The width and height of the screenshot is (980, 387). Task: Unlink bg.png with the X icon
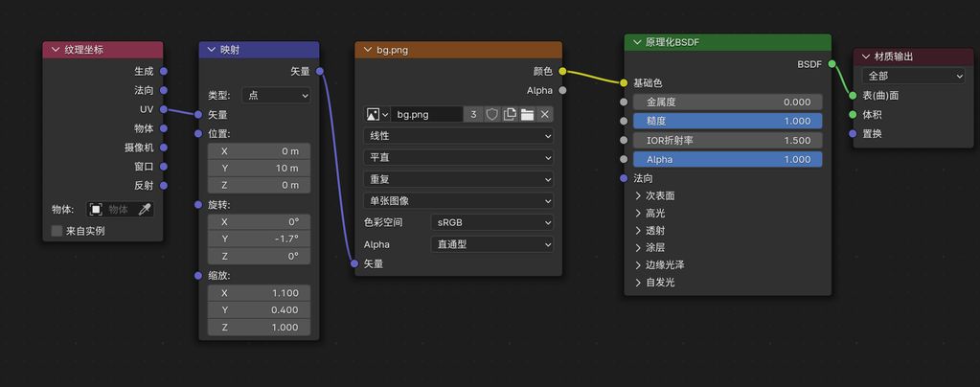tap(545, 114)
